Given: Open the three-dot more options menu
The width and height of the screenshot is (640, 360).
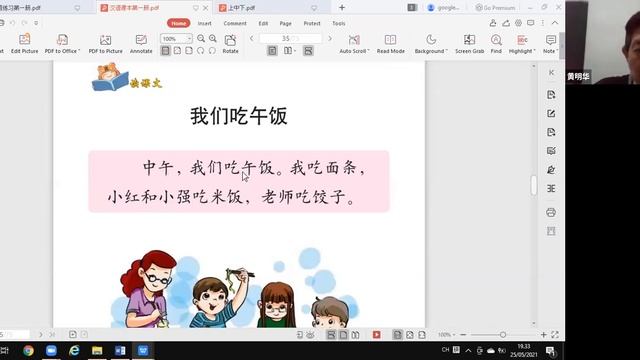Looking at the screenshot, I should [x=542, y=23].
